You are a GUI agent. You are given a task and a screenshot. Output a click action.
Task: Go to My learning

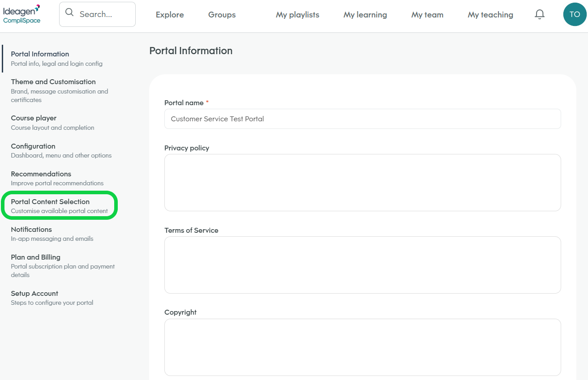pyautogui.click(x=365, y=15)
